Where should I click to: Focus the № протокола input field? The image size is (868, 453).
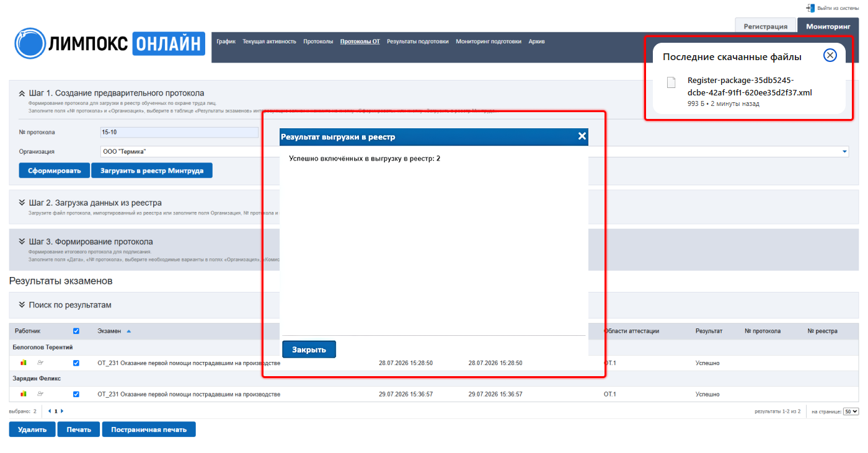pos(179,132)
